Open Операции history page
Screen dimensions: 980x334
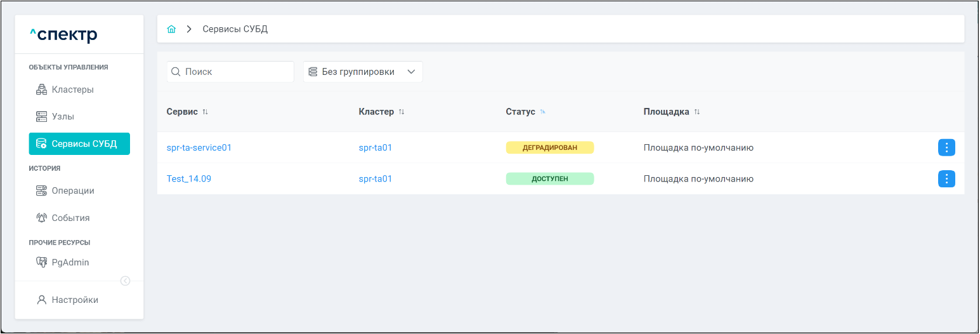[72, 190]
